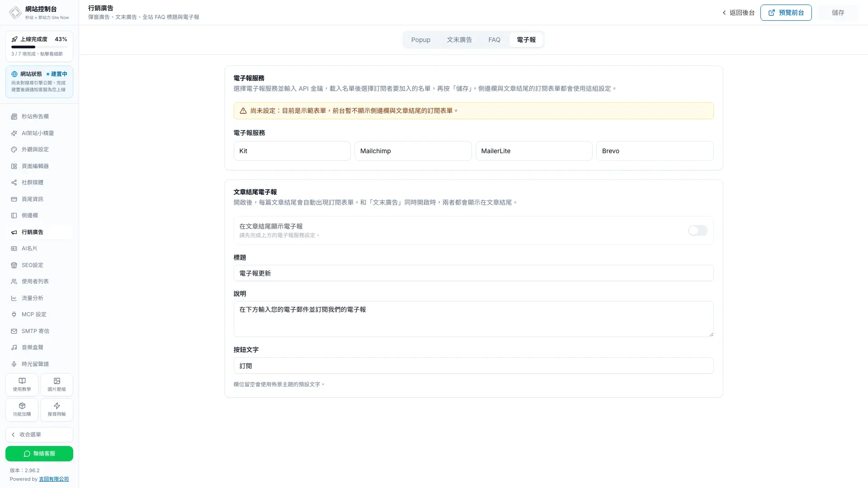This screenshot has width=868, height=488.
Task: Select Mailchimp newsletter service
Action: [413, 151]
